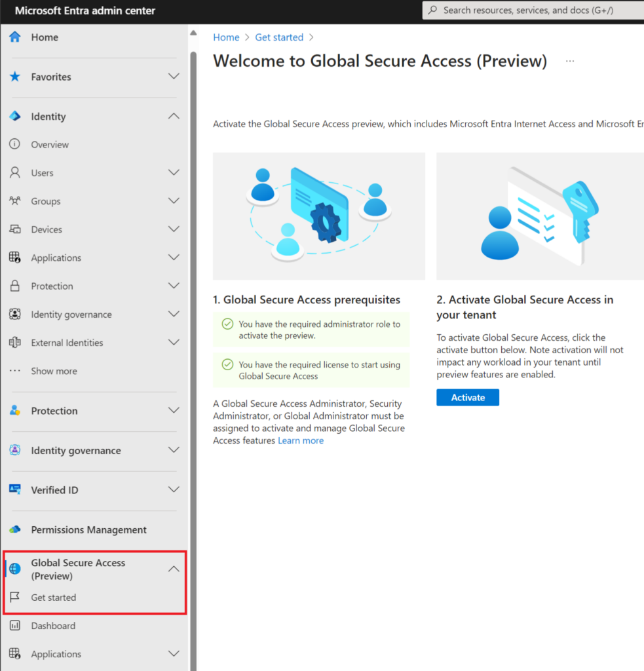Click the Groups people icon
Screen dimensions: 644x671
[x=15, y=201]
